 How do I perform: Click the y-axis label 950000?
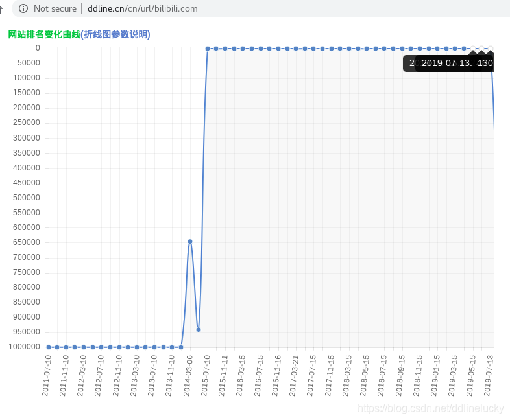(27, 332)
